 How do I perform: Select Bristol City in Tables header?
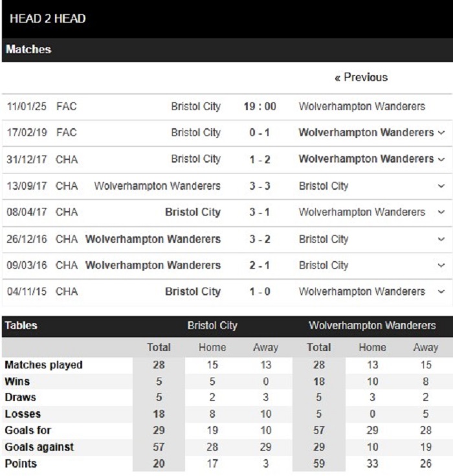coord(212,326)
